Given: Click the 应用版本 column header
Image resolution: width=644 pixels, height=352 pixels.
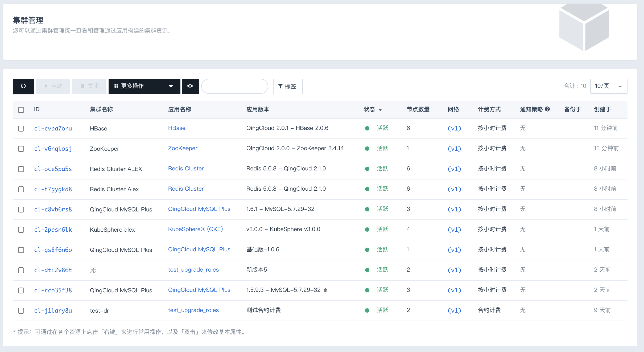Looking at the screenshot, I should pyautogui.click(x=258, y=109).
